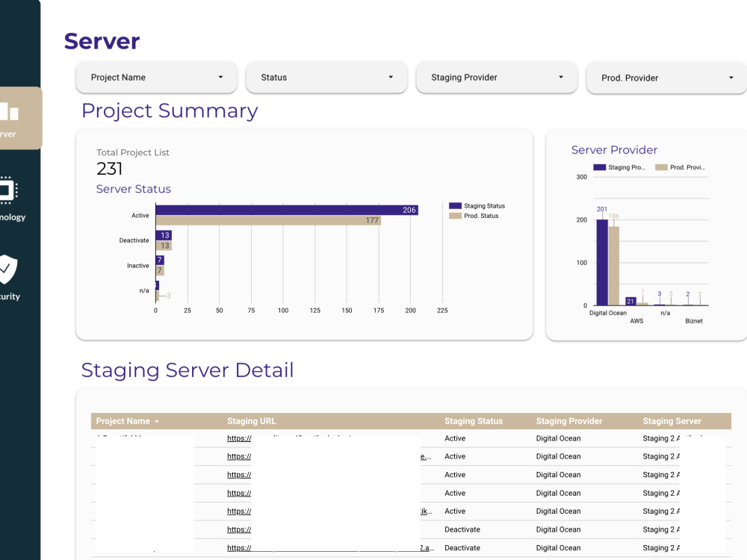747x560 pixels.
Task: Click Digital Ocean staging bar showing 201
Action: [x=602, y=262]
